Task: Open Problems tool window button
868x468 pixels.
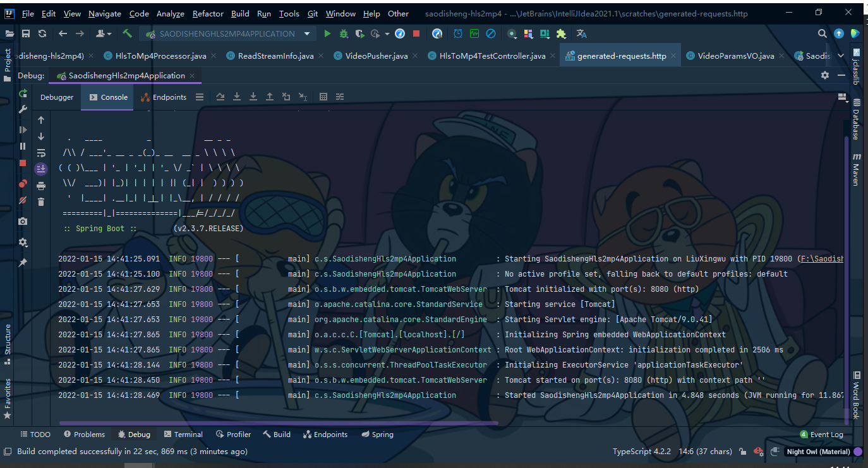Action: [x=84, y=435]
